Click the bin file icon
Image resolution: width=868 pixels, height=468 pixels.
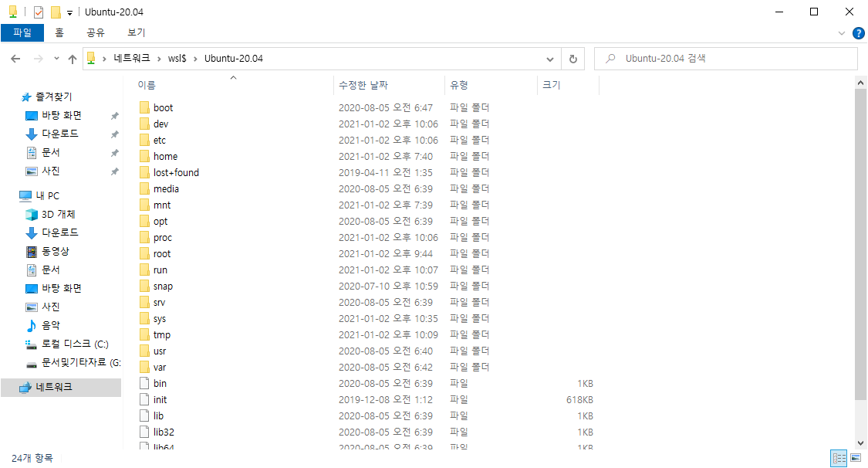pos(144,383)
